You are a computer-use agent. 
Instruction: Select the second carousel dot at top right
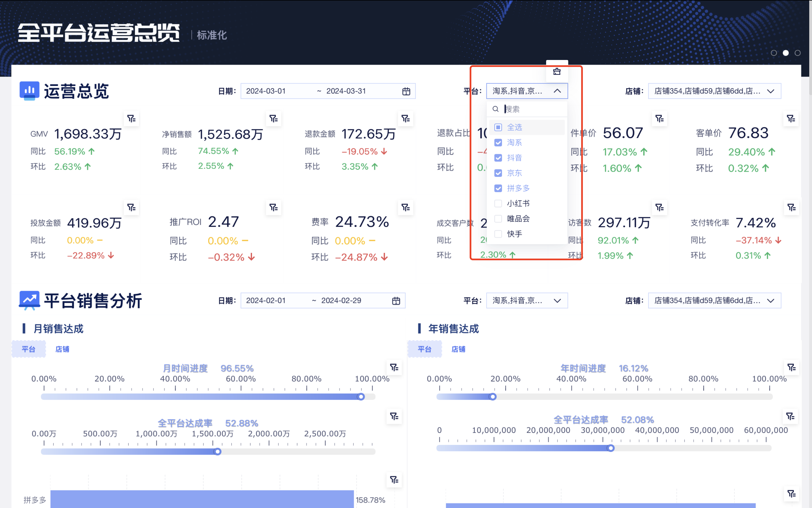786,53
